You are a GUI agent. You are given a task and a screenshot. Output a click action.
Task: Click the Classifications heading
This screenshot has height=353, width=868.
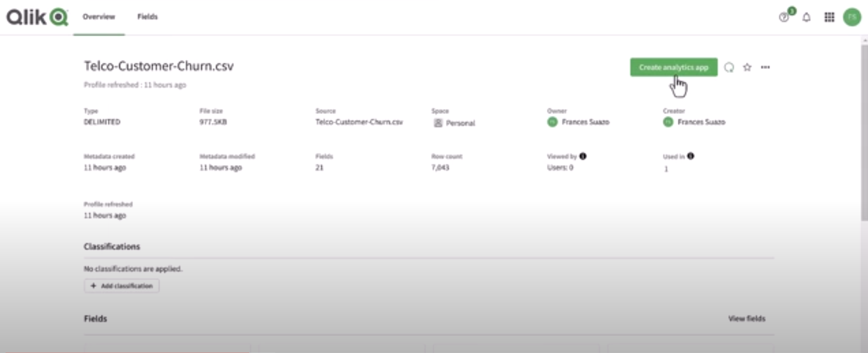pyautogui.click(x=112, y=247)
